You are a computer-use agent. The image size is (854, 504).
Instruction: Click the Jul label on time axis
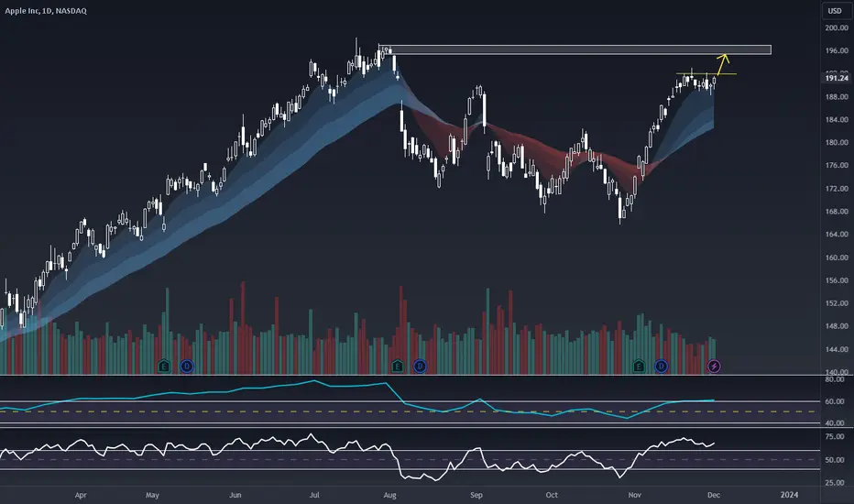314,495
